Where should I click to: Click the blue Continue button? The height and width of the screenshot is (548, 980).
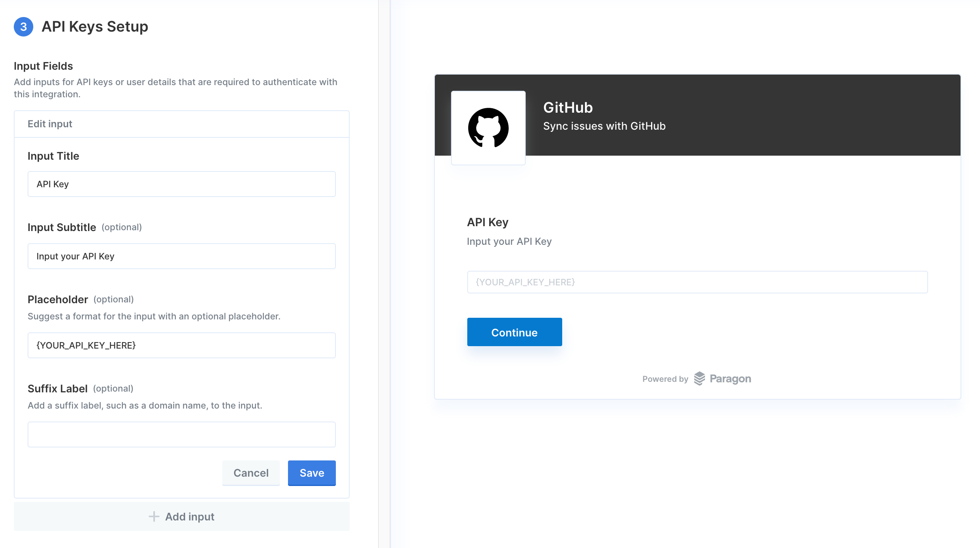click(x=514, y=332)
